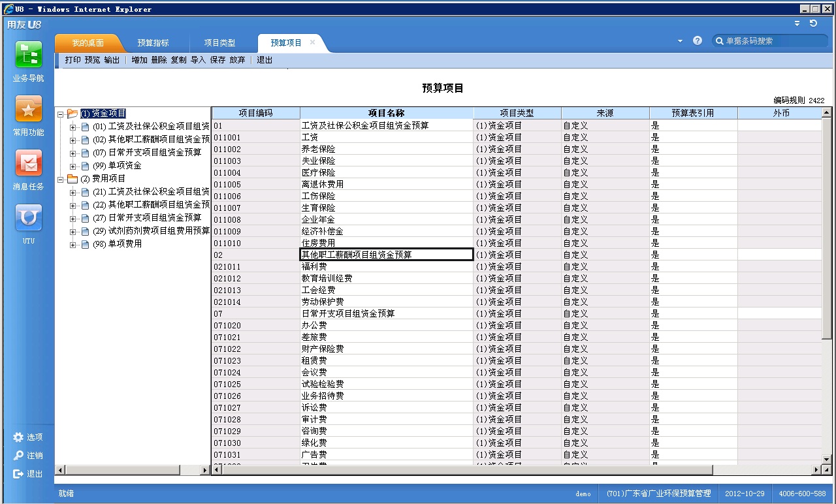Expand the (29)试剂药剂费 node
Screen dimensions: 836x504
pyautogui.click(x=73, y=232)
